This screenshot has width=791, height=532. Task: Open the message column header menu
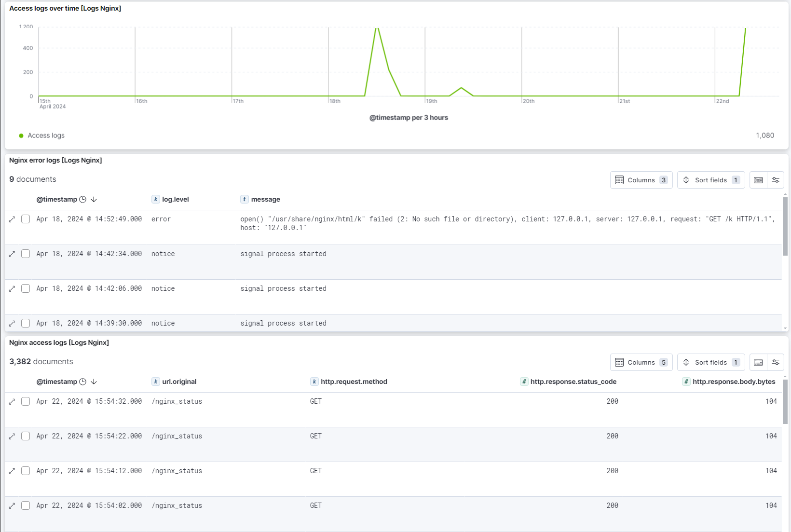(267, 199)
